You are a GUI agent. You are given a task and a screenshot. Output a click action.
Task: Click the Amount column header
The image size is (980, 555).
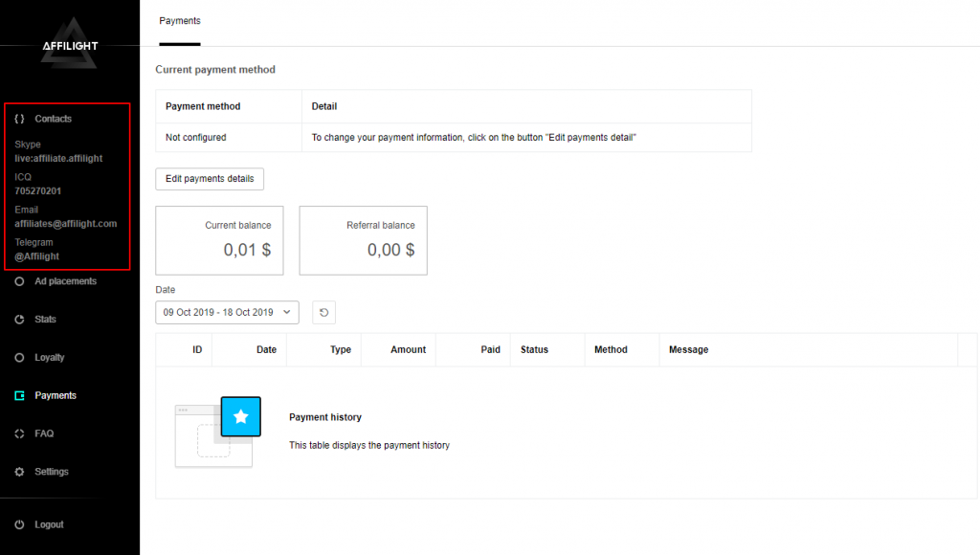408,350
